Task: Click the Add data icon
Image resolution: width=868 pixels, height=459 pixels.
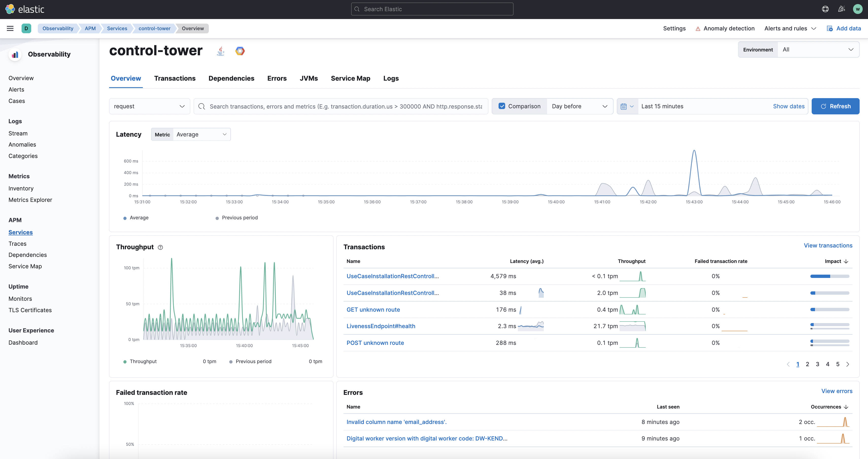Action: (830, 28)
